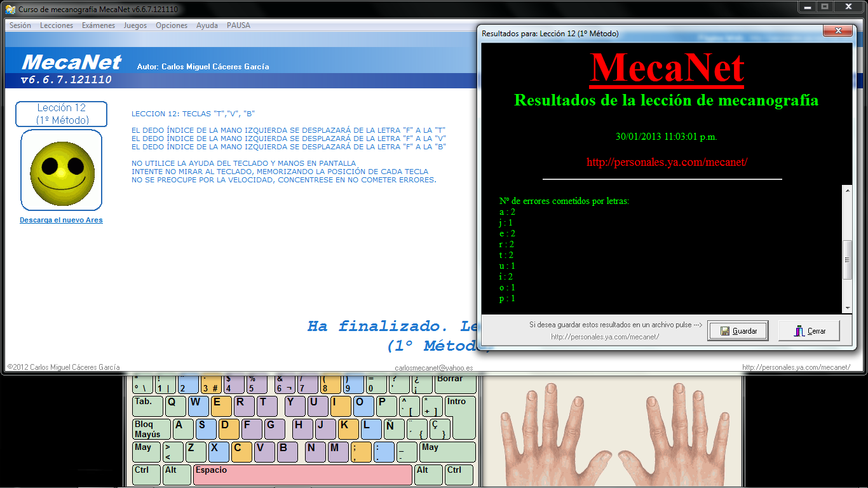Click the Guardar button to save results
This screenshot has width=868, height=488.
click(x=737, y=330)
